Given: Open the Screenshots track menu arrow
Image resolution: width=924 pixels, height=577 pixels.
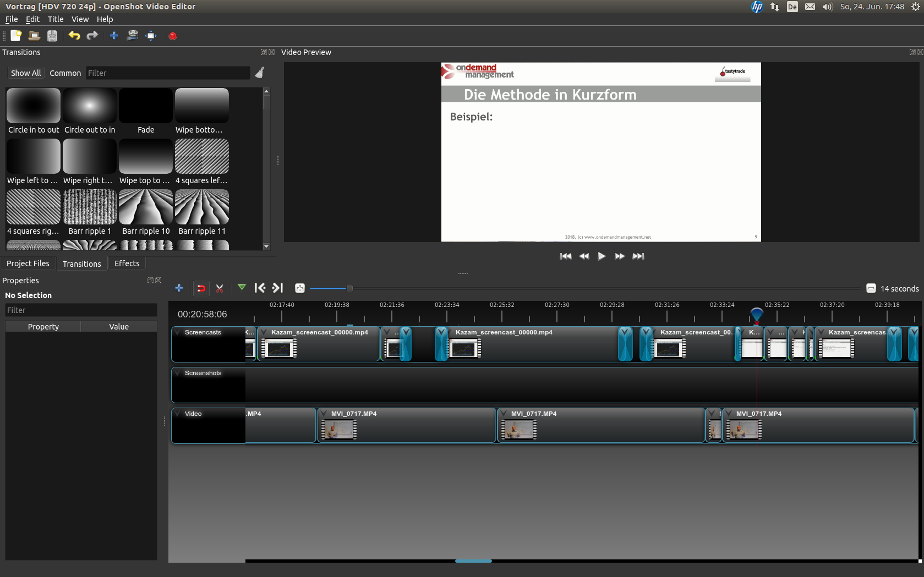Looking at the screenshot, I should 178,373.
